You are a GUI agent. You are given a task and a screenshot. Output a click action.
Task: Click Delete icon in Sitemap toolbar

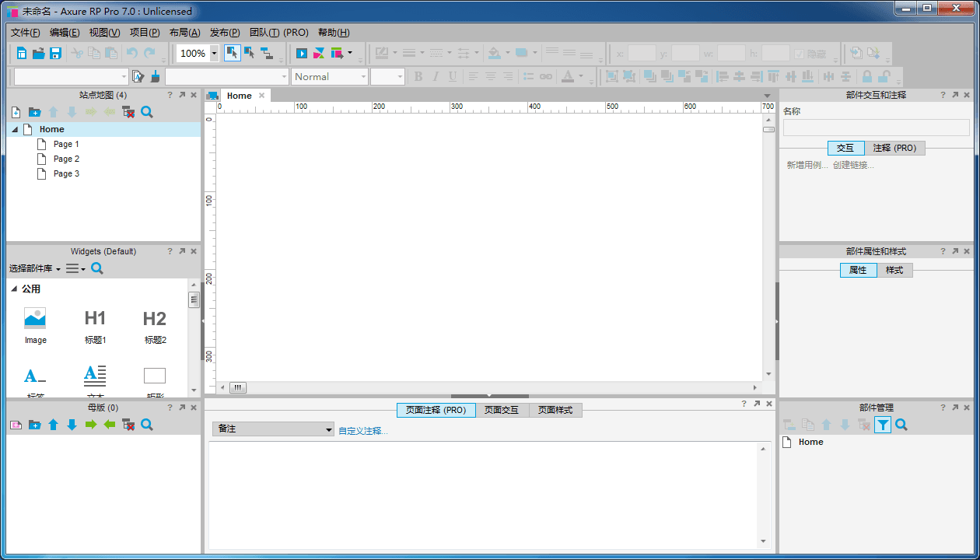tap(128, 112)
